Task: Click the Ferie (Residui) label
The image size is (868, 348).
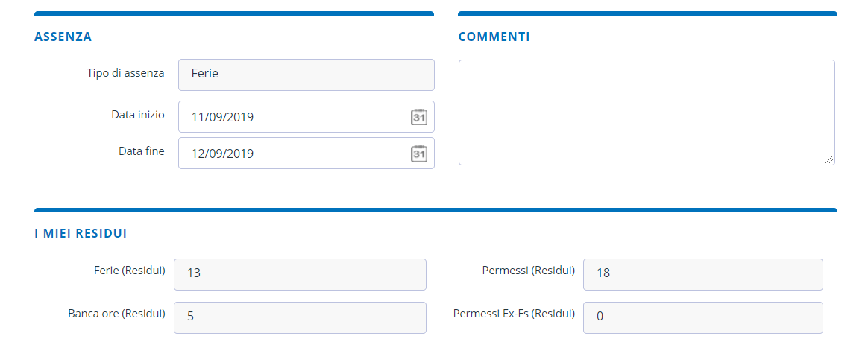Action: pyautogui.click(x=130, y=271)
